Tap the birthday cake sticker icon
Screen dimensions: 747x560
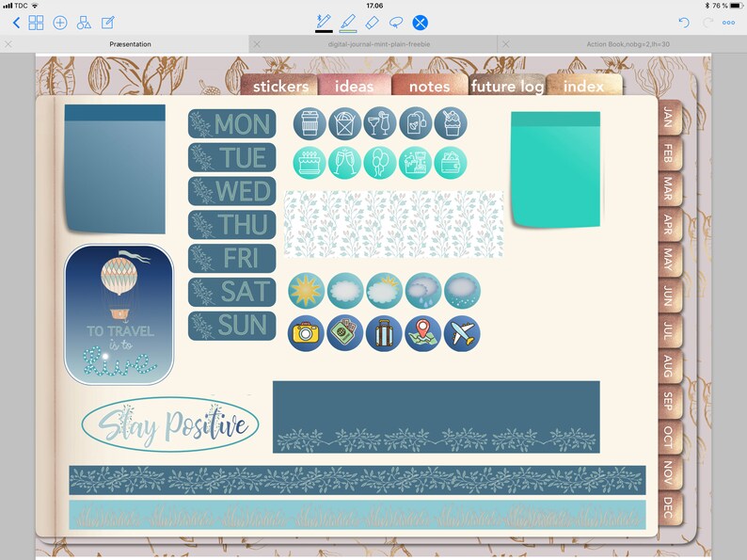pyautogui.click(x=310, y=163)
